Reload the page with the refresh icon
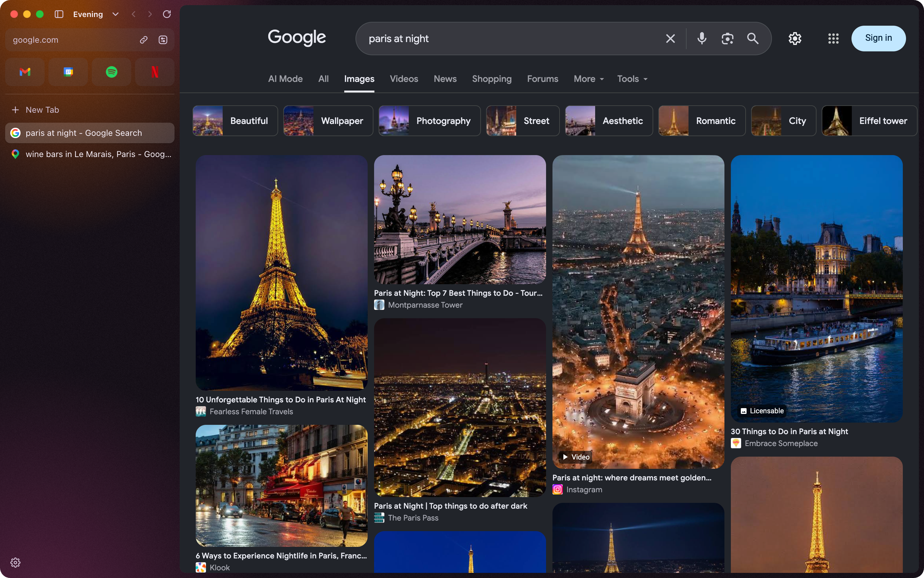This screenshot has height=578, width=924. click(167, 14)
